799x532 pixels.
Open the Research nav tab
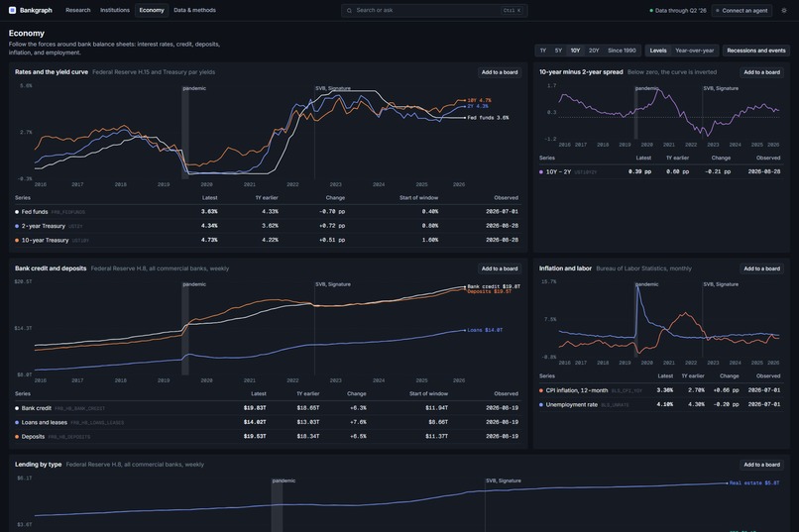[x=78, y=10]
